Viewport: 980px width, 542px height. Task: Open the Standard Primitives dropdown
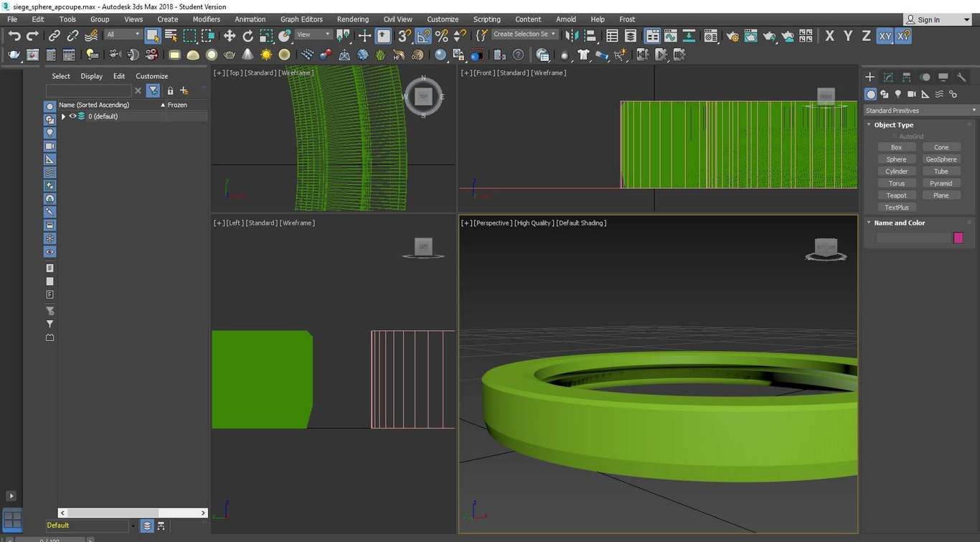click(x=920, y=111)
